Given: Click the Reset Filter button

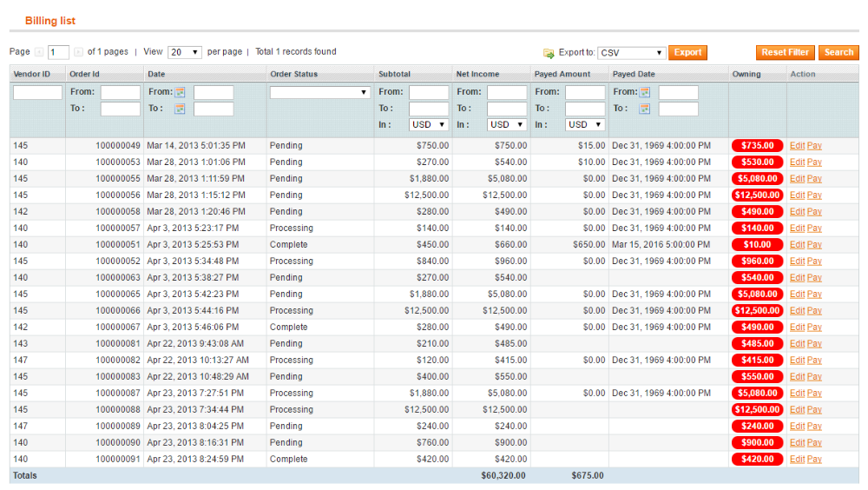Looking at the screenshot, I should pos(785,53).
